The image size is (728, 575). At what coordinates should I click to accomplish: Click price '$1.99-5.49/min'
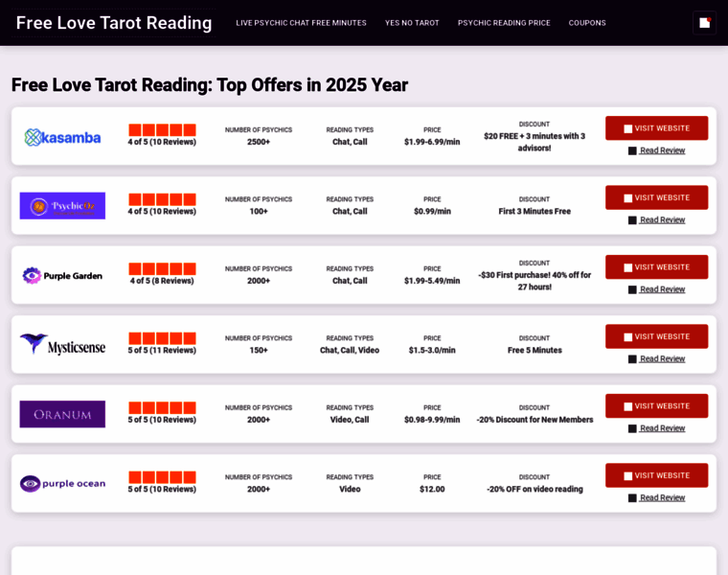[x=432, y=281]
